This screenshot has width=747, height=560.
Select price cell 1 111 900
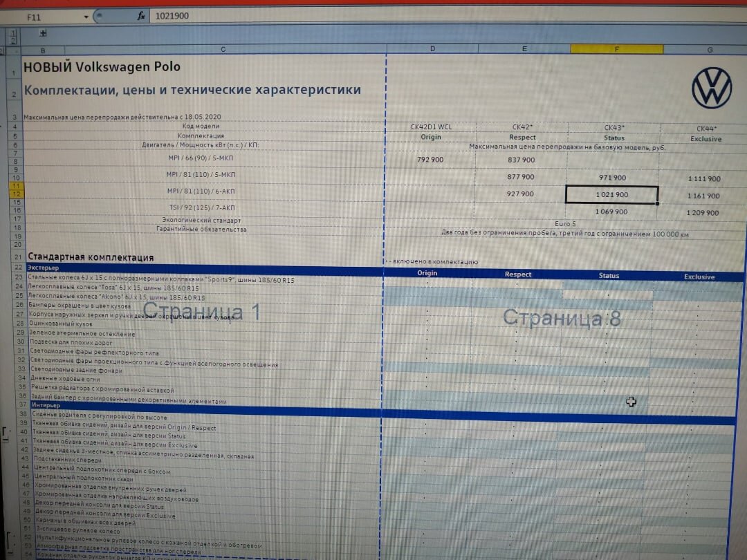pyautogui.click(x=704, y=178)
